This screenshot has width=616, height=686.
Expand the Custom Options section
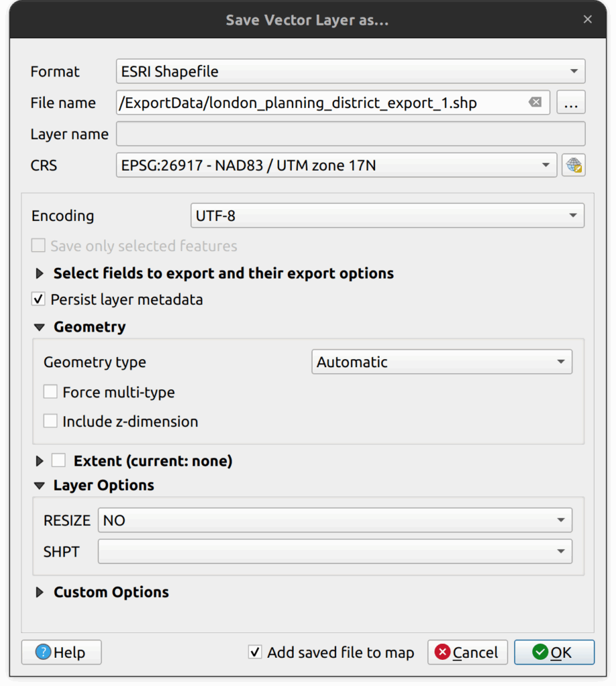coord(40,592)
